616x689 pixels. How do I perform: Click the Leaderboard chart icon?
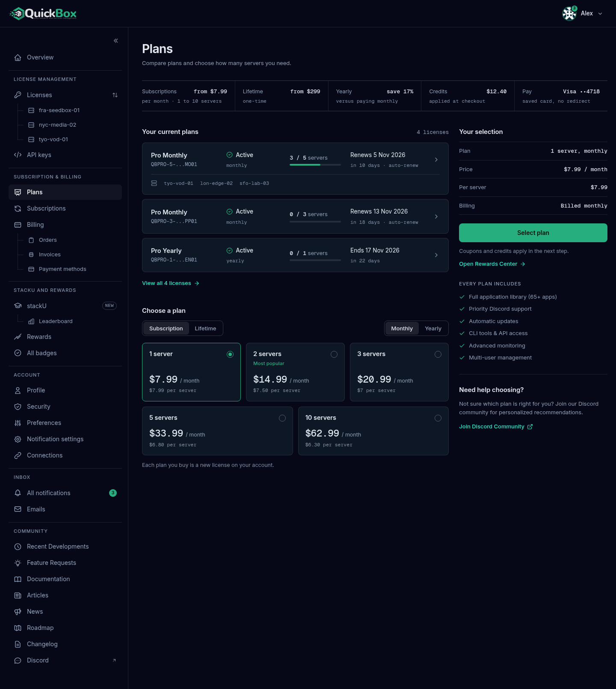pos(31,321)
